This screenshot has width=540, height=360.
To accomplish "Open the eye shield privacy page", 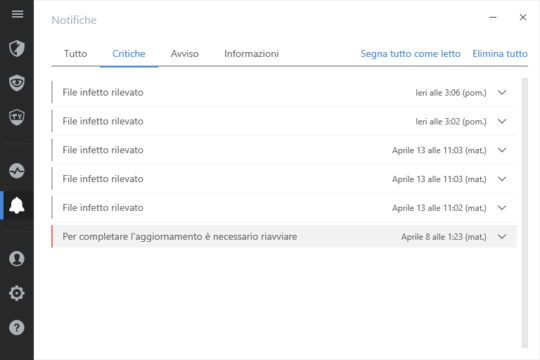I will point(17,83).
